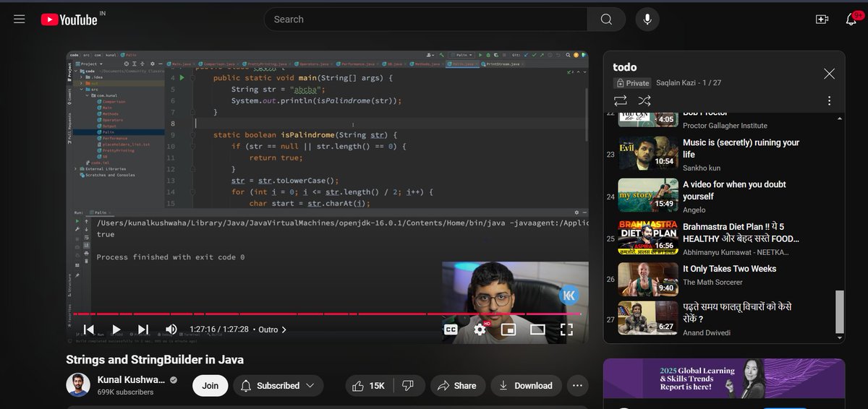Open more actions three dots
Image resolution: width=868 pixels, height=409 pixels.
tap(577, 385)
